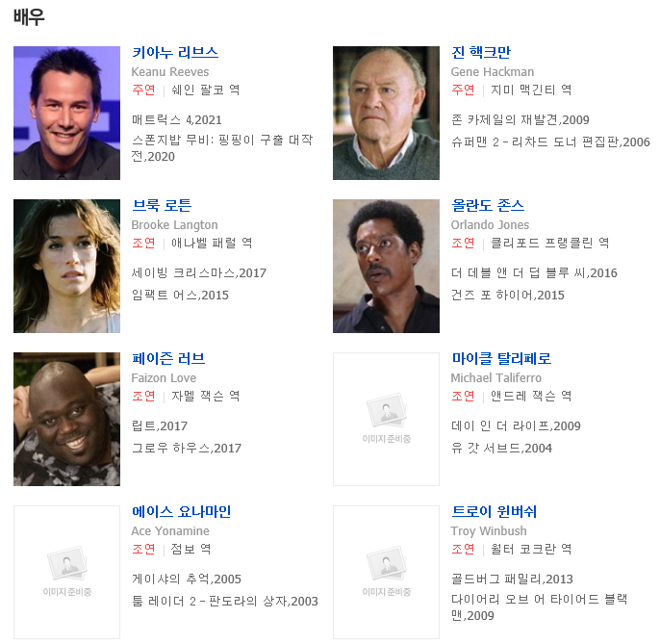Viewport: 660px width, 644px height.
Task: Select the 세이빙 크리스마스,2017 filmography entry
Action: [199, 273]
